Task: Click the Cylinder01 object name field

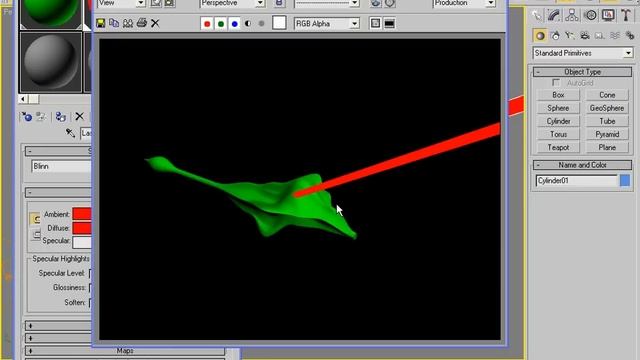Action: pyautogui.click(x=576, y=180)
